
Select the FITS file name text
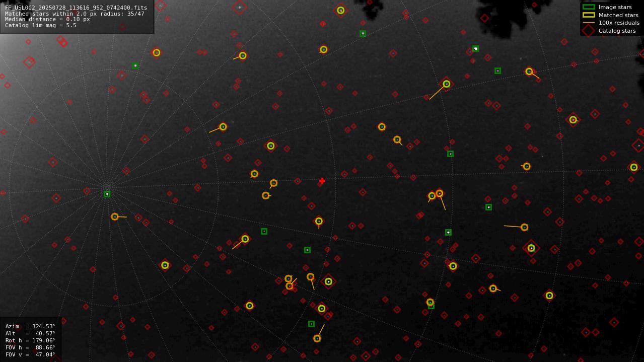76,8
